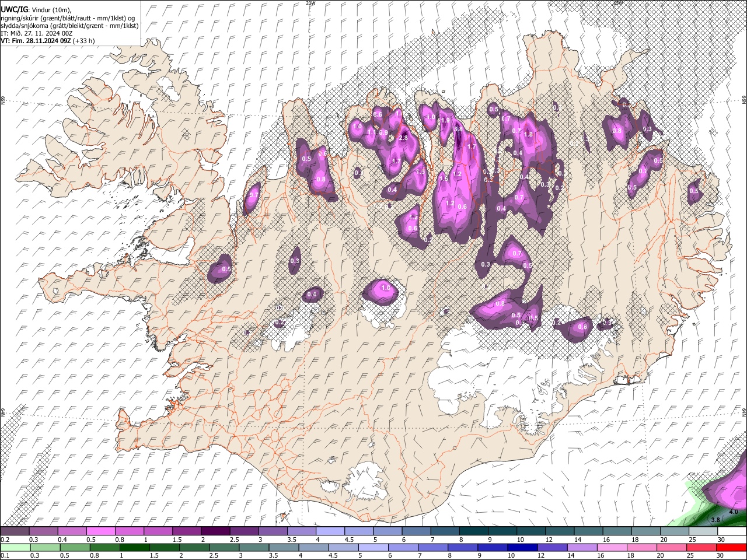Click the top-row legend swatch between 0.4 and 0.5
Screen dimensions: 747x560
pos(72,531)
